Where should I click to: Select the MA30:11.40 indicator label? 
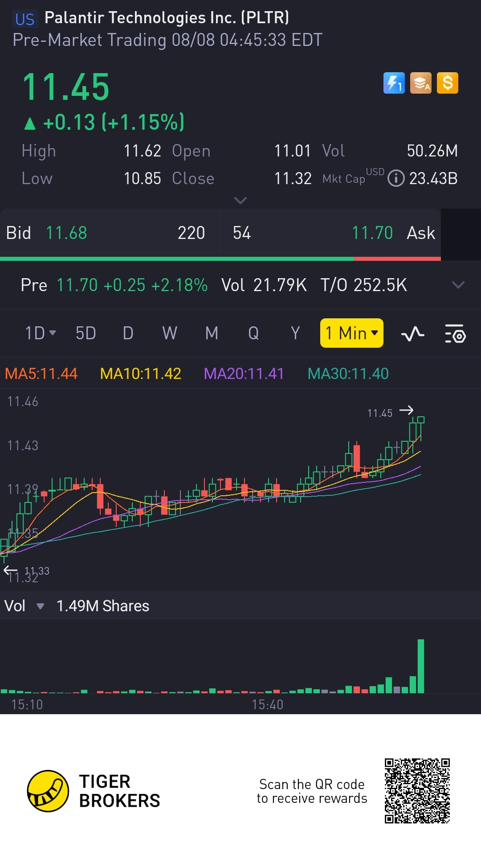[348, 374]
